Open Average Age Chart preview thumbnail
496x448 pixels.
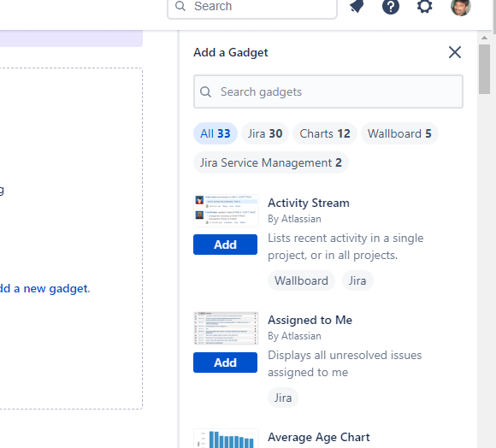[226, 439]
